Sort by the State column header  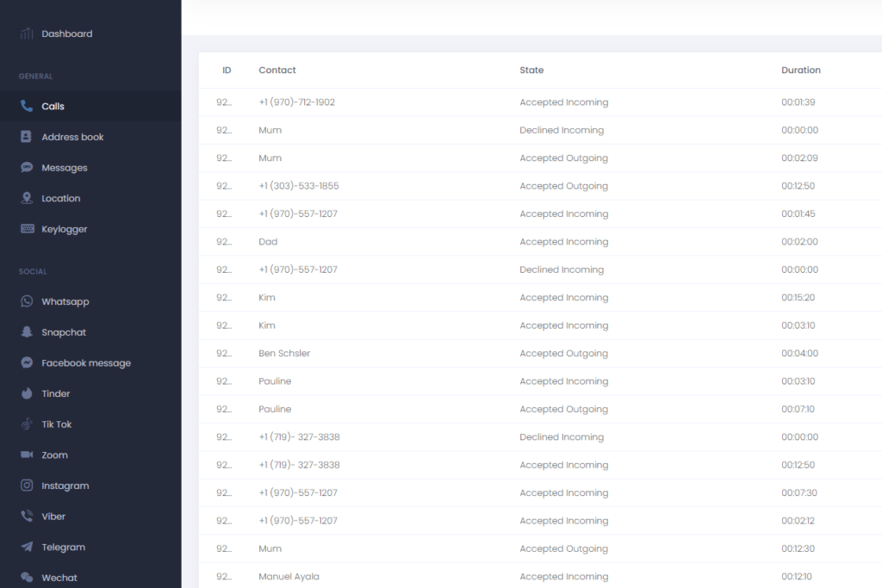click(531, 70)
